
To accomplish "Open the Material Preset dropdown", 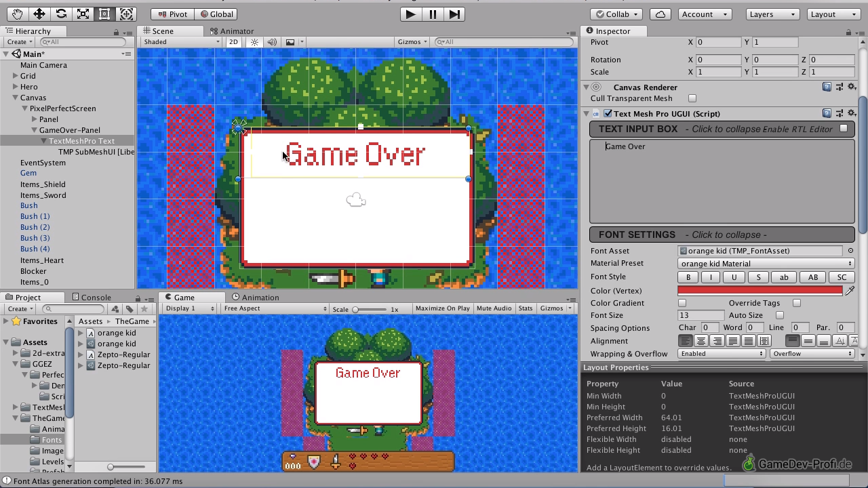I will coord(766,264).
